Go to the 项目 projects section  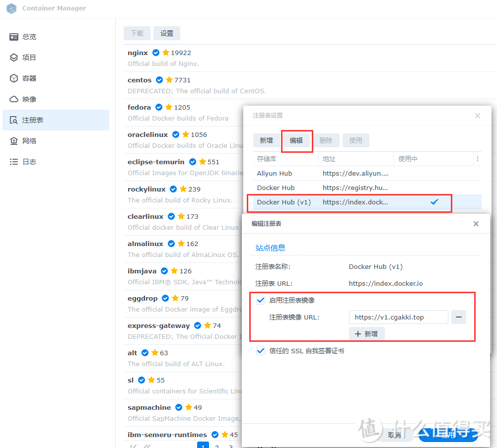(29, 58)
